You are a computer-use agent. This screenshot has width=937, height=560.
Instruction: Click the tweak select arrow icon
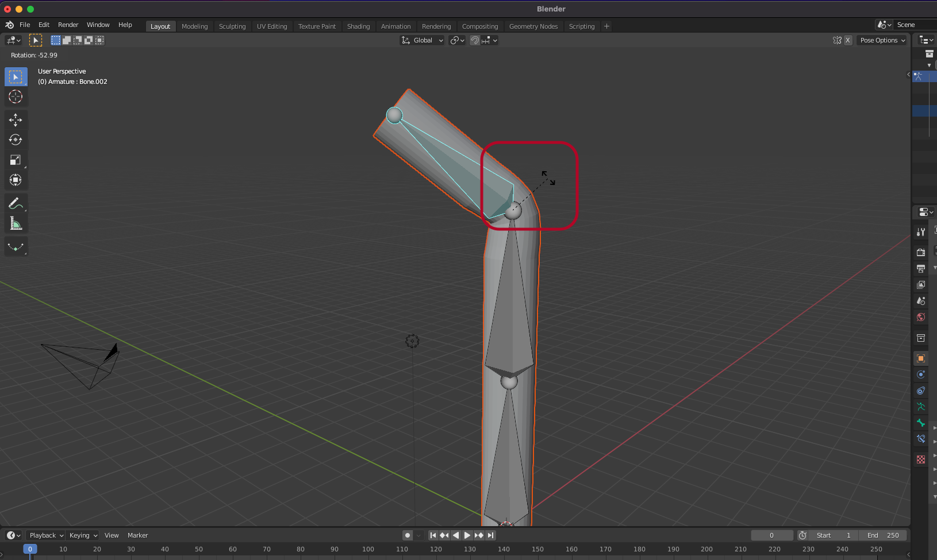[36, 40]
